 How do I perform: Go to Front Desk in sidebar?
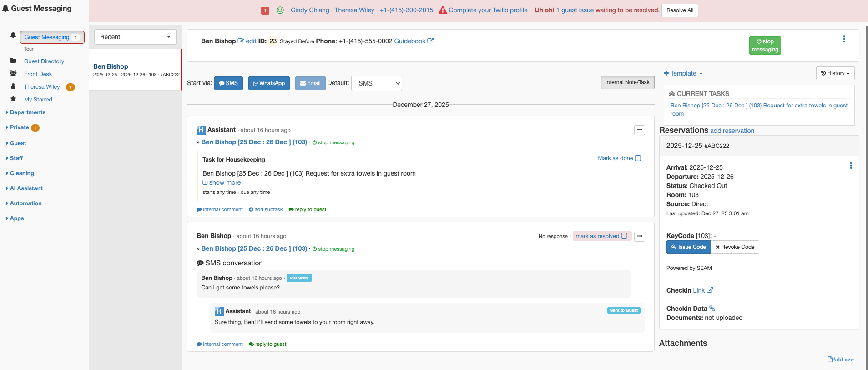click(x=38, y=74)
